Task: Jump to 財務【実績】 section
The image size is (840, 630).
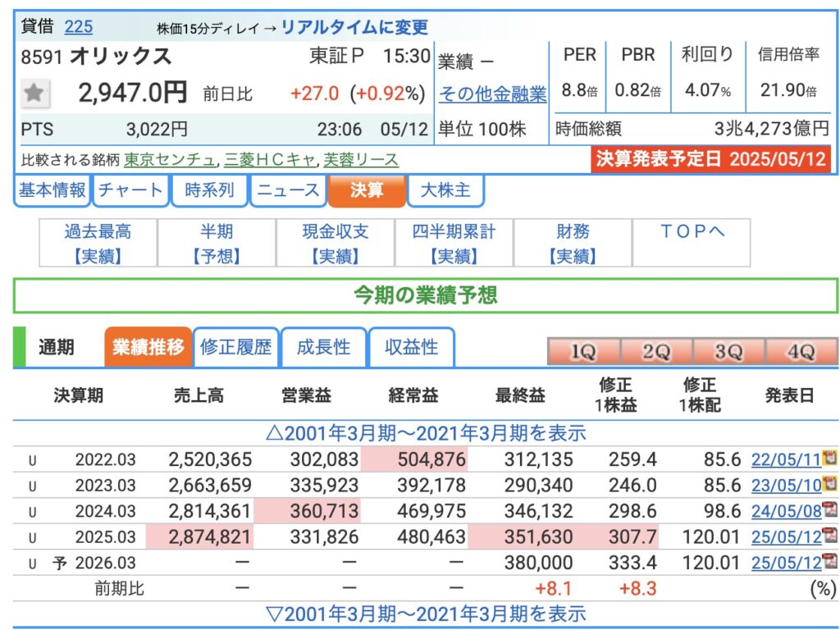Action: pos(573,243)
